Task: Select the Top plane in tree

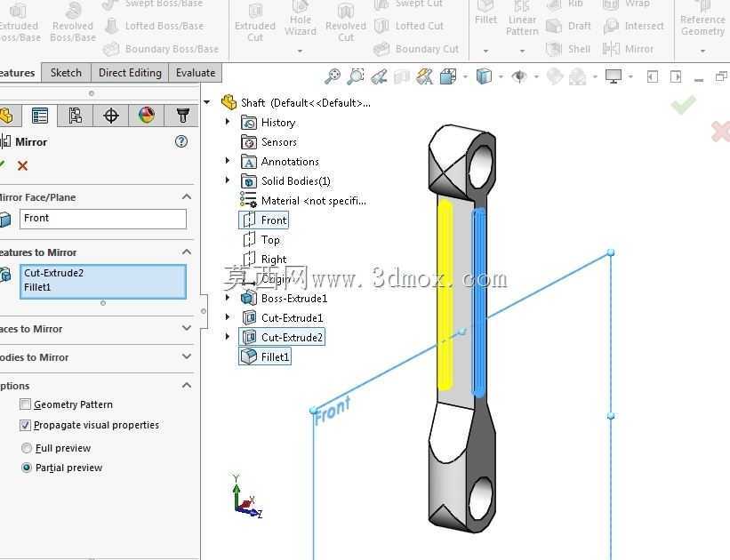Action: click(261, 239)
